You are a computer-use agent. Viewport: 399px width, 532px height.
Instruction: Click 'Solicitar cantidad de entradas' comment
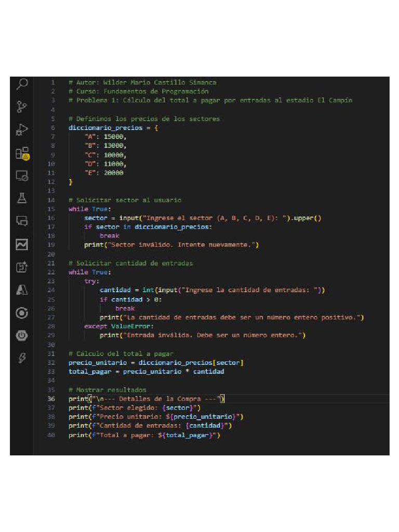pos(130,263)
